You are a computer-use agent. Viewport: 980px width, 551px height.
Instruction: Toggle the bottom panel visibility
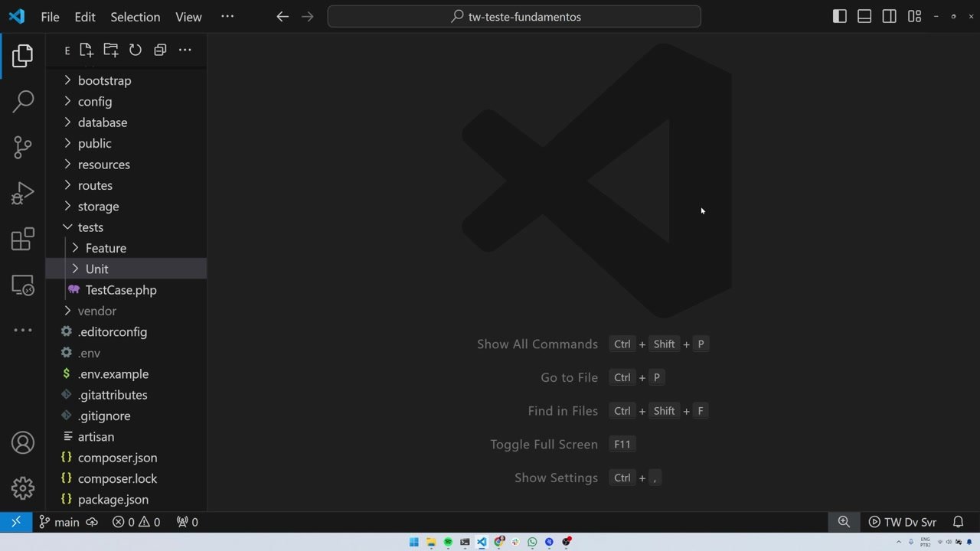pos(864,16)
